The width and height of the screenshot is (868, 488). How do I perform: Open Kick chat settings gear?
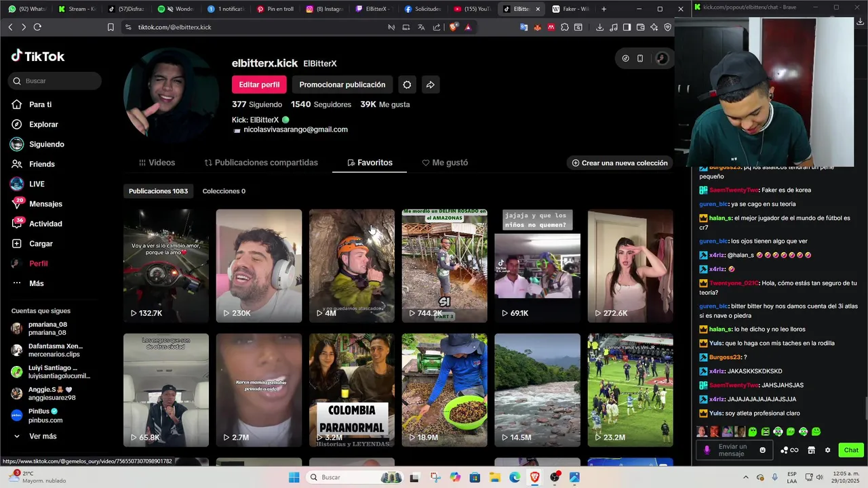click(827, 450)
